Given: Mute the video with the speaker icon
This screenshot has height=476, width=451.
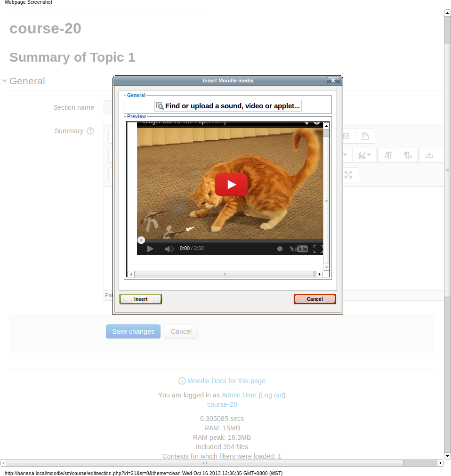Looking at the screenshot, I should click(169, 249).
